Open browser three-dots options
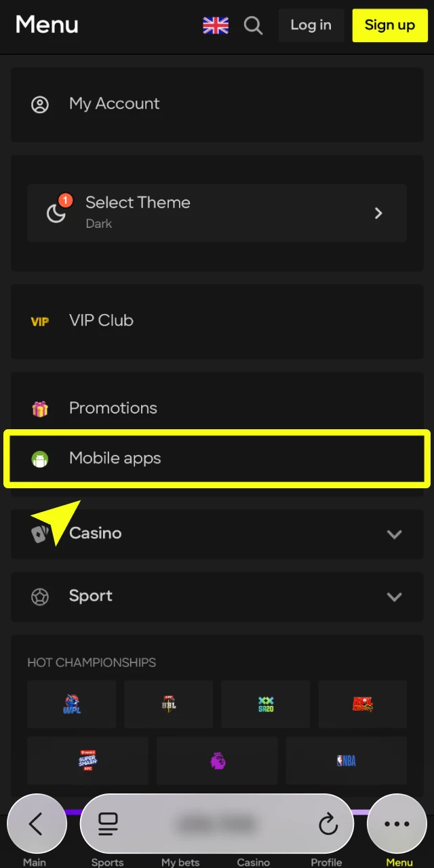The width and height of the screenshot is (434, 868). pos(397,824)
